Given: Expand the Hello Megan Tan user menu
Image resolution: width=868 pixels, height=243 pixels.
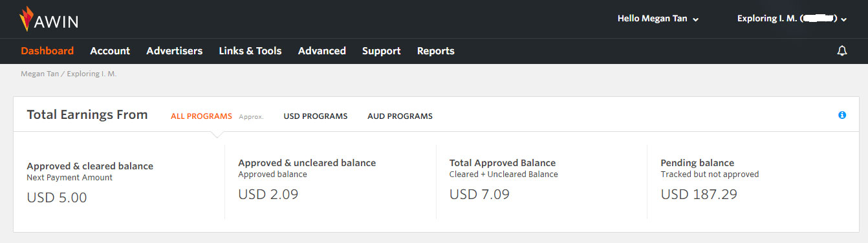Looking at the screenshot, I should (658, 19).
